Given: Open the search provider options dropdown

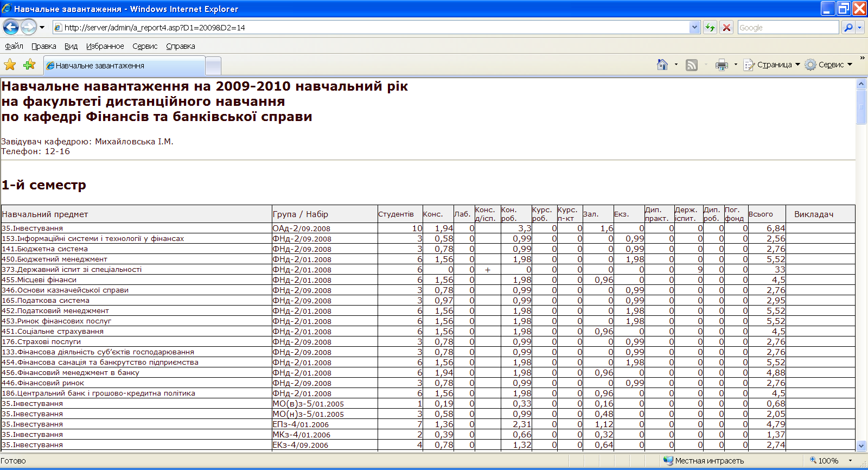Looking at the screenshot, I should click(860, 27).
